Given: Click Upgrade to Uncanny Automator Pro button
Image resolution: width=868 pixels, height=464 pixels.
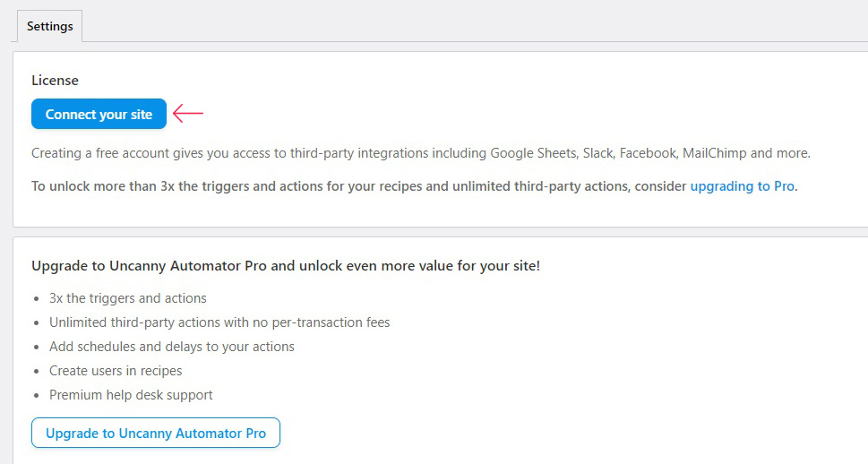Looking at the screenshot, I should pyautogui.click(x=156, y=433).
